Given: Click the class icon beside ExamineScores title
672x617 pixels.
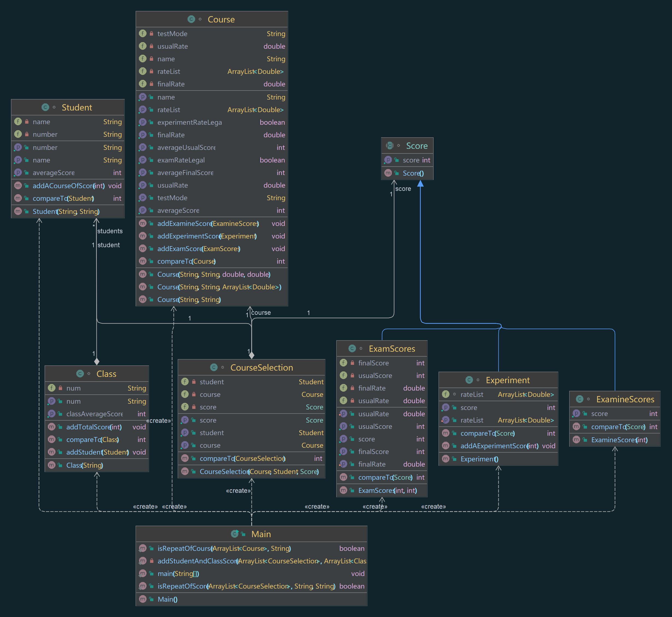Looking at the screenshot, I should click(x=580, y=399).
